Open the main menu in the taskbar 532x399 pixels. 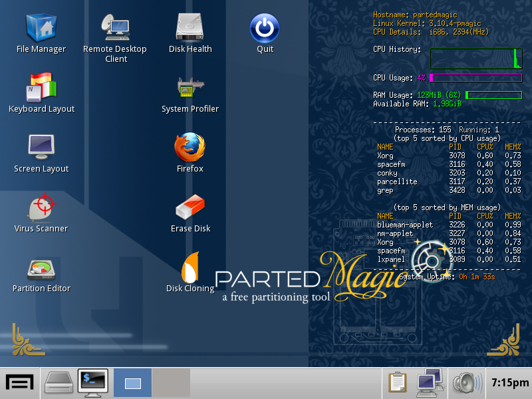20,383
